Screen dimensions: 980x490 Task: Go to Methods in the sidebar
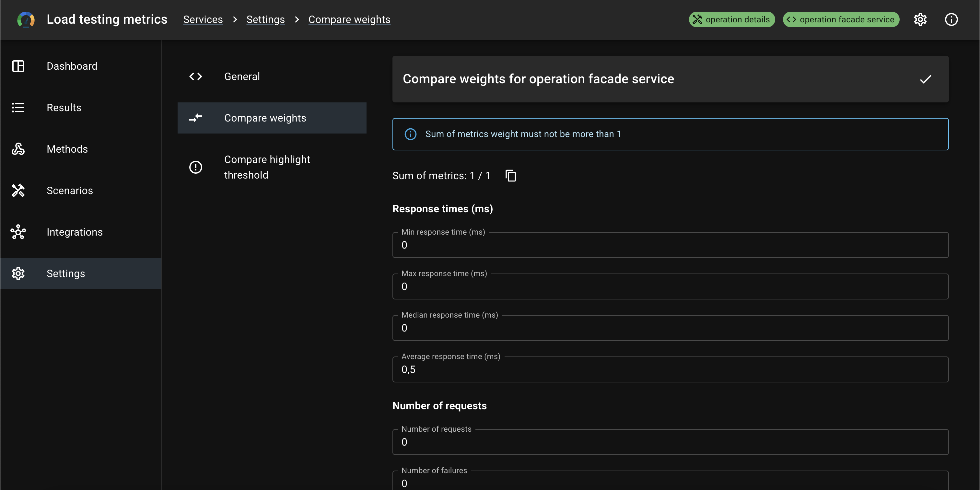click(x=81, y=149)
